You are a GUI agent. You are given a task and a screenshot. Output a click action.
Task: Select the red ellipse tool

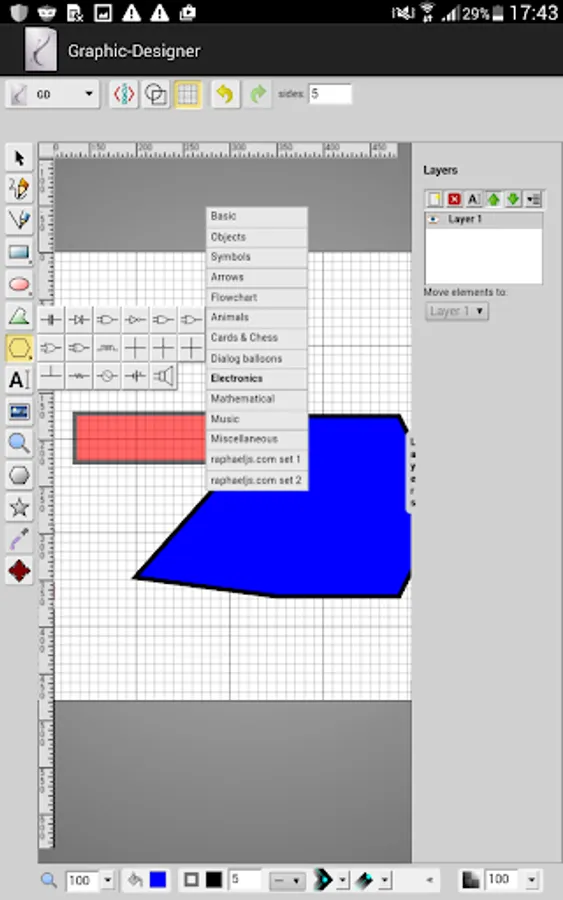(19, 284)
